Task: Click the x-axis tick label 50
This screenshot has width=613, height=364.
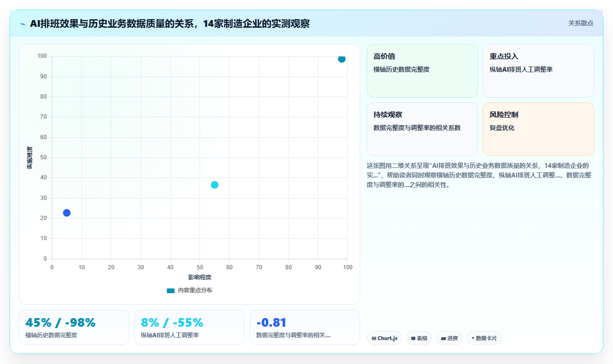Action: [200, 267]
